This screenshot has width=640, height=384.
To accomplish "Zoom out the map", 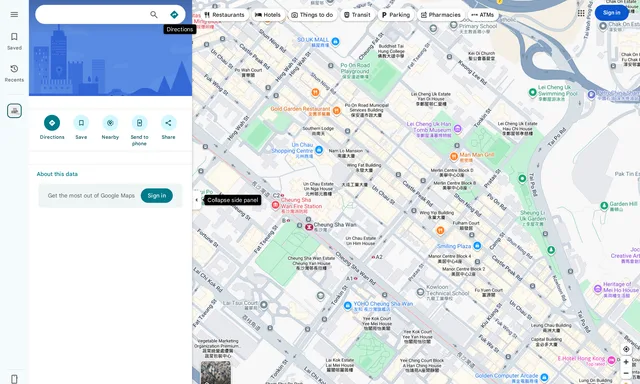I will 626,373.
